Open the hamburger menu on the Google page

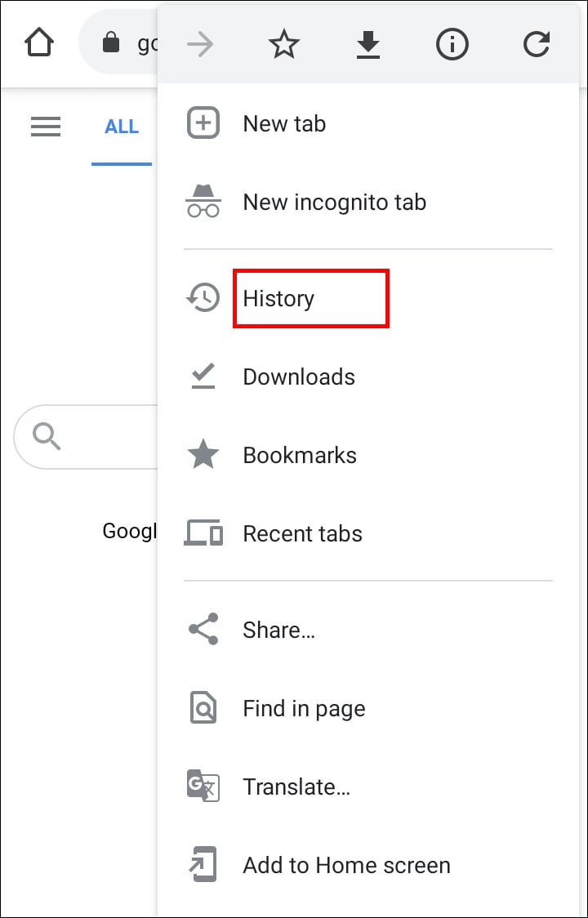(x=46, y=127)
